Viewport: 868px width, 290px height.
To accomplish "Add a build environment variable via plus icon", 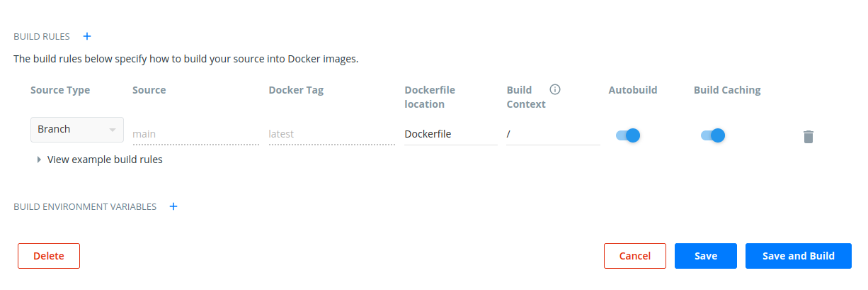I will pyautogui.click(x=173, y=206).
